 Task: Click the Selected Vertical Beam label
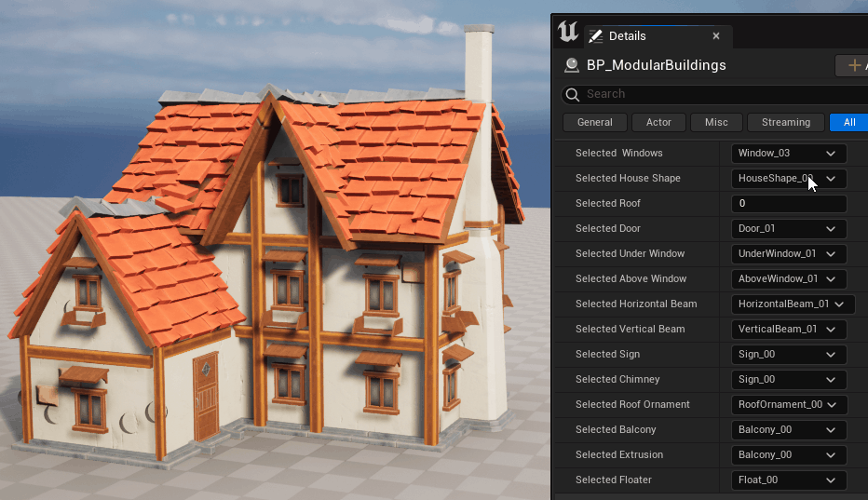(630, 329)
